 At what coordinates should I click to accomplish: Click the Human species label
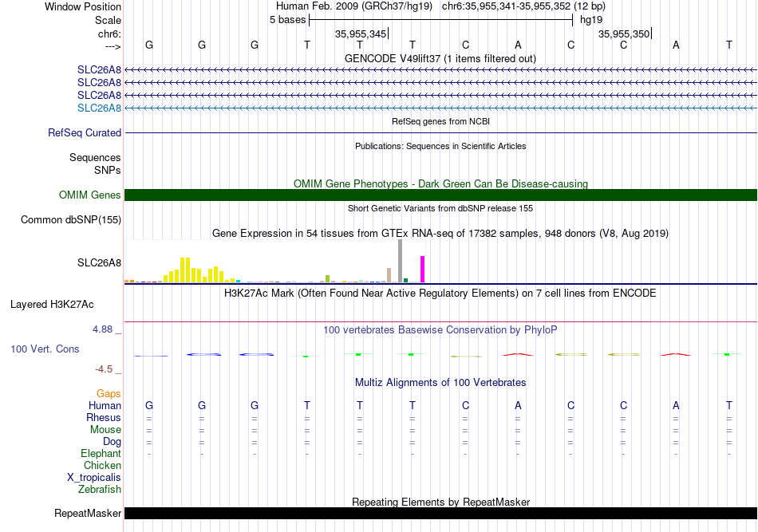(105, 405)
